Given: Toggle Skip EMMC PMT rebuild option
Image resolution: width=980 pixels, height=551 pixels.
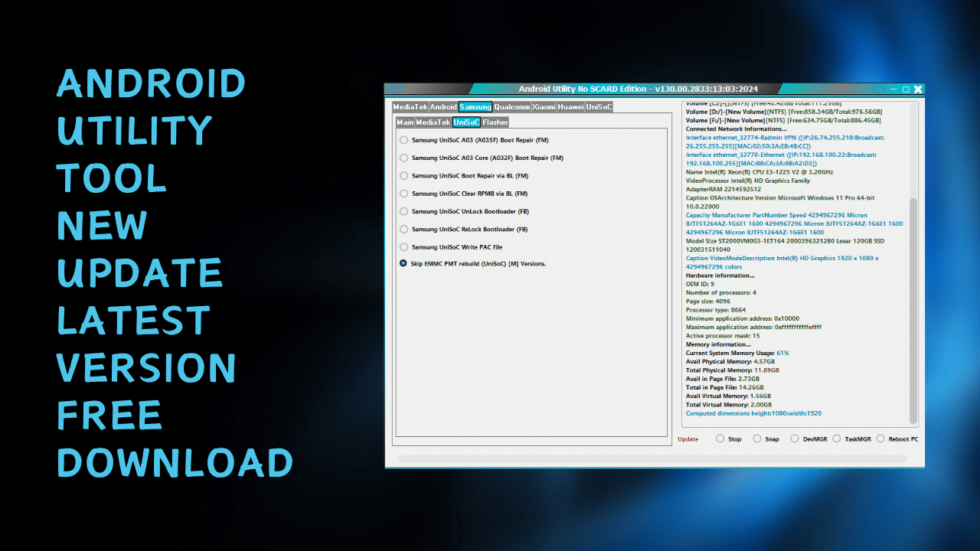Looking at the screenshot, I should click(403, 263).
